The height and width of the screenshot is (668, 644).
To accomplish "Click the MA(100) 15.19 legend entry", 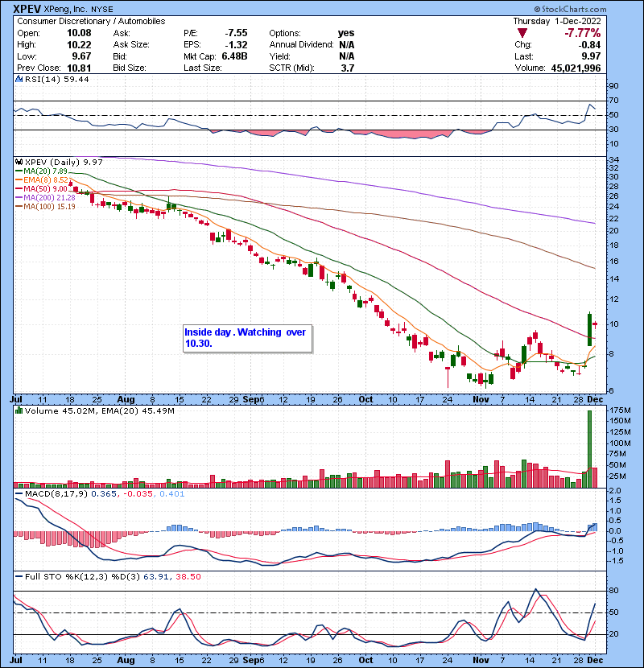I will 49,207.
